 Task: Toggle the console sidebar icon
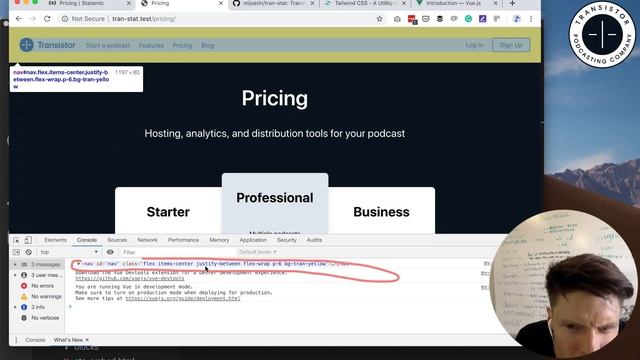16,252
